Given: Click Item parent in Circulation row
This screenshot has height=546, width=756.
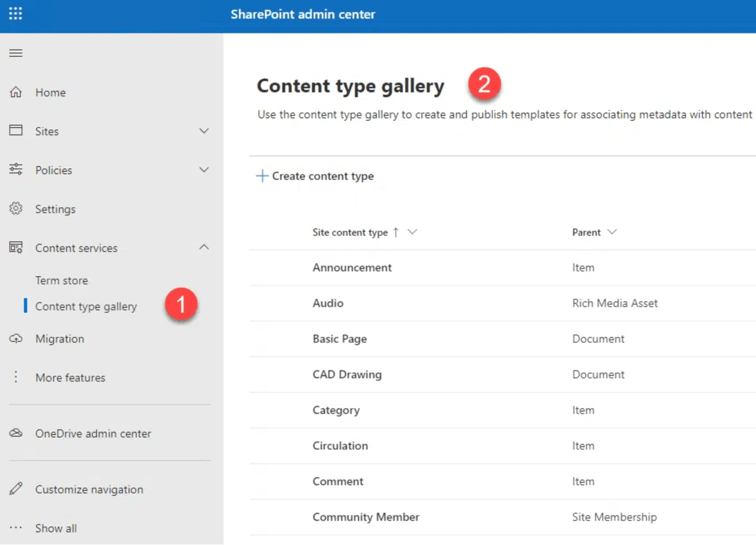Looking at the screenshot, I should pos(583,446).
